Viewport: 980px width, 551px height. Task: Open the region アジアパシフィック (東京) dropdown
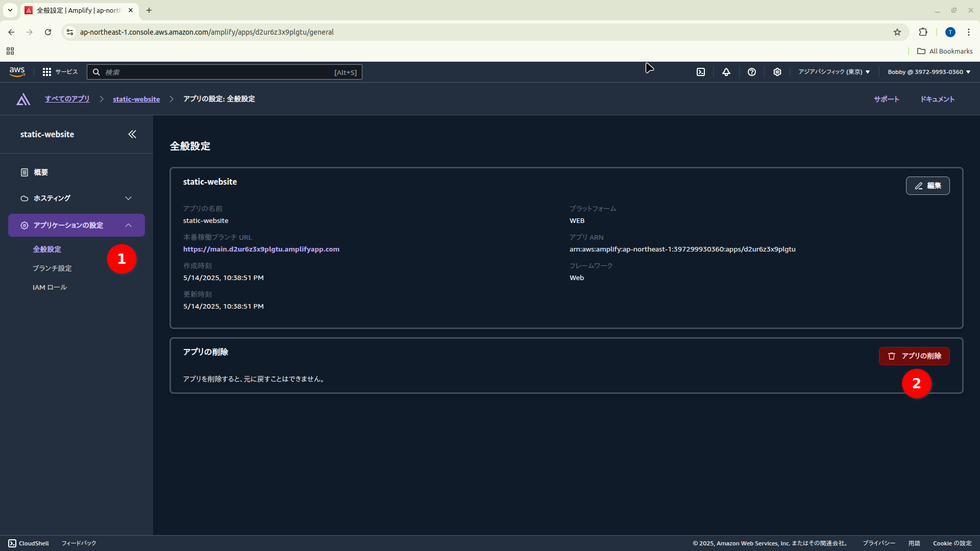(834, 72)
